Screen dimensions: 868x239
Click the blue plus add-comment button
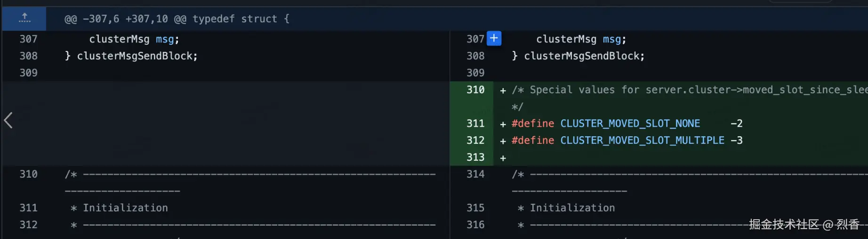coord(494,38)
